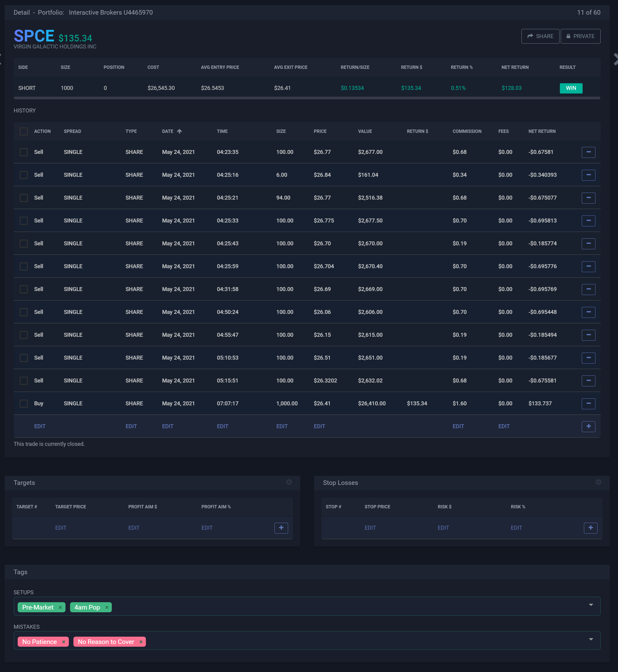The width and height of the screenshot is (618, 672).
Task: Add a new stop loss with plus
Action: tap(590, 528)
